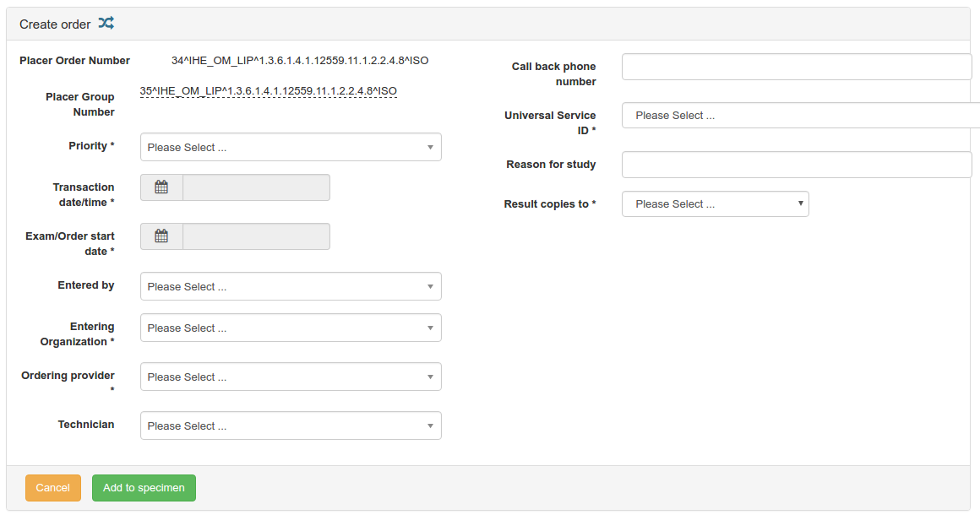
Task: Expand the Technician dropdown
Action: click(290, 426)
